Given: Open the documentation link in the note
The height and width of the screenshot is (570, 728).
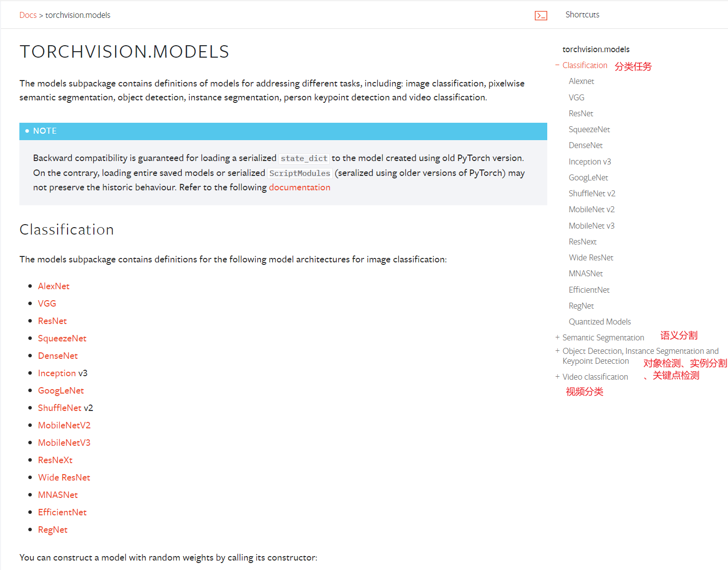Looking at the screenshot, I should 299,187.
